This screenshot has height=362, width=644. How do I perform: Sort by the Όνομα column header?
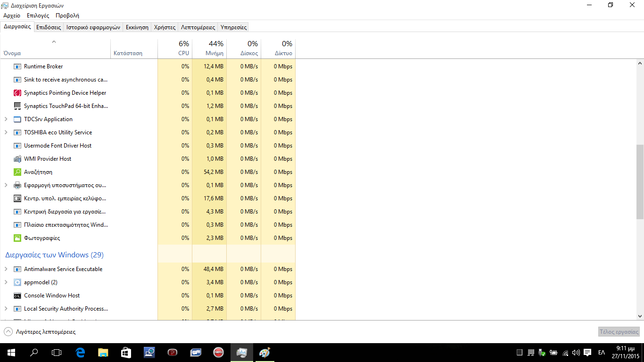pos(55,48)
